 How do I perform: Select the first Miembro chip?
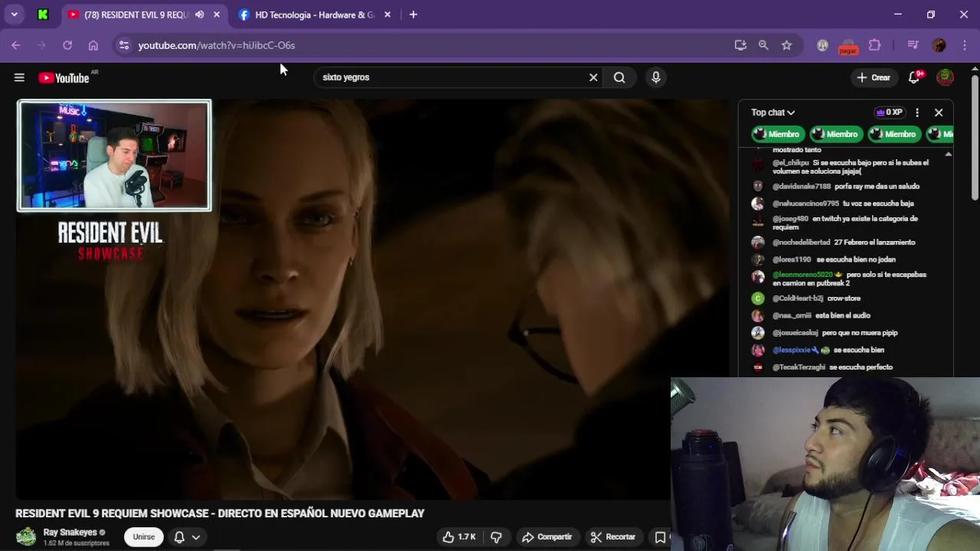pyautogui.click(x=778, y=134)
